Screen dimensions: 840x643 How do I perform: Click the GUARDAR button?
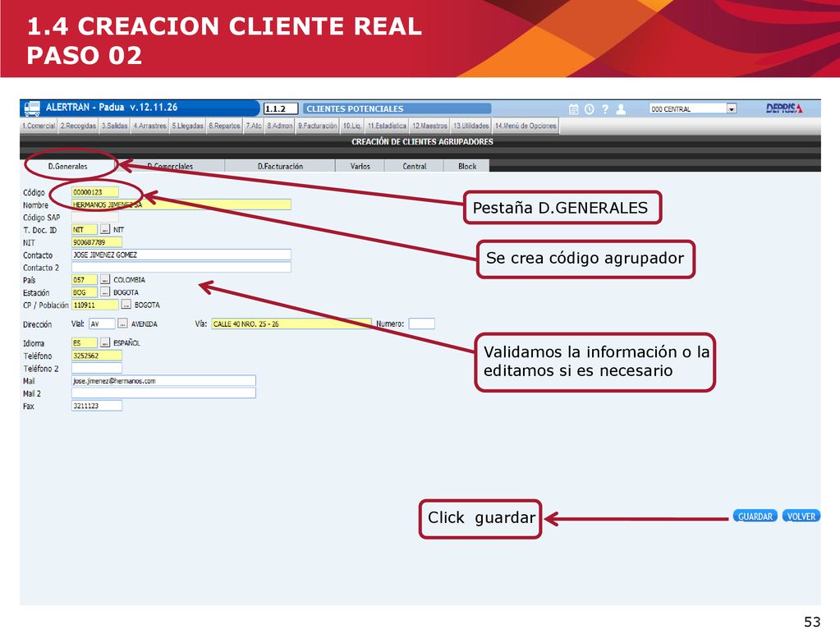click(755, 517)
